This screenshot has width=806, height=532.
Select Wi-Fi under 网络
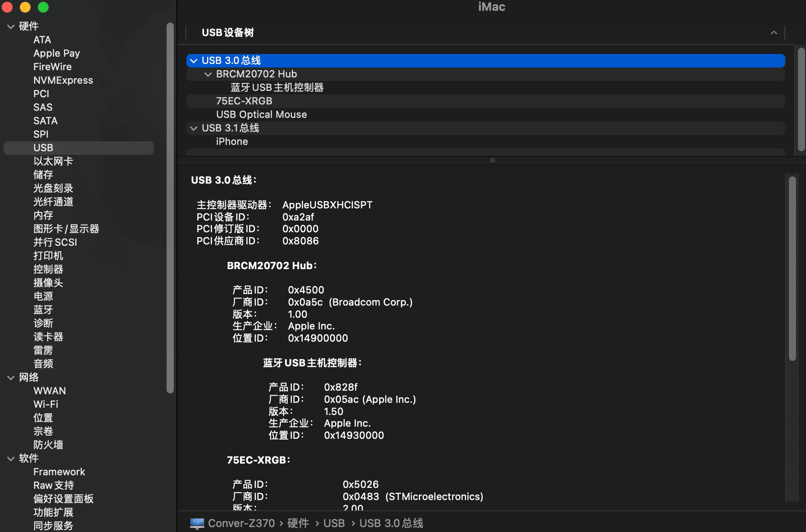45,404
